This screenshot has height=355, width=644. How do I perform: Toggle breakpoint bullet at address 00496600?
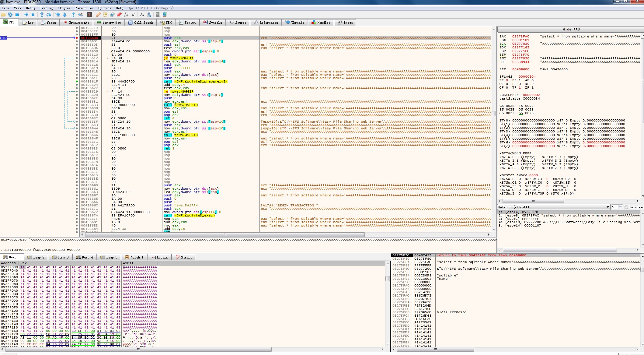(x=77, y=38)
